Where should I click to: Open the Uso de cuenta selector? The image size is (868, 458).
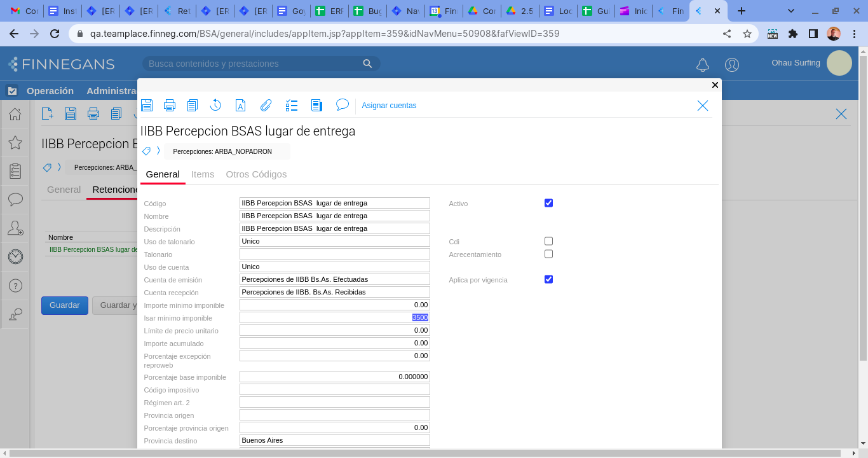[334, 267]
